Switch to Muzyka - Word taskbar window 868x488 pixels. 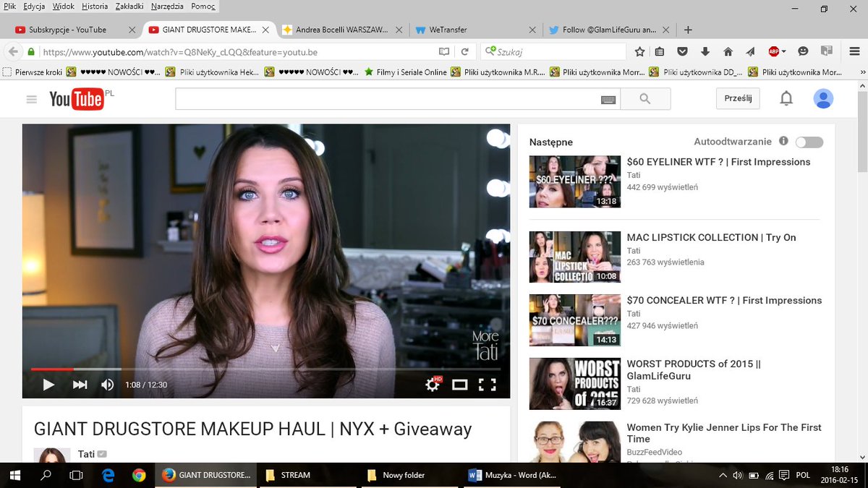[x=514, y=475]
